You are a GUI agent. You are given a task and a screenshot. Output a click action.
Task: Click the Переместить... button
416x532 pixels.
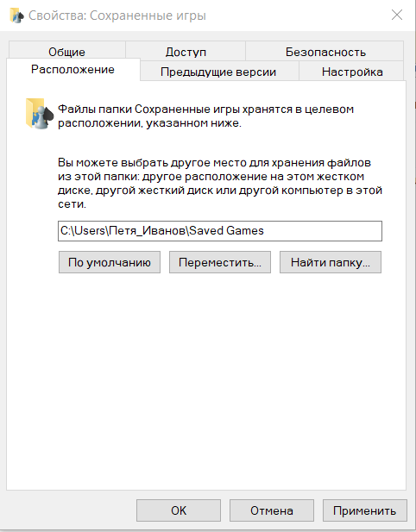220,262
